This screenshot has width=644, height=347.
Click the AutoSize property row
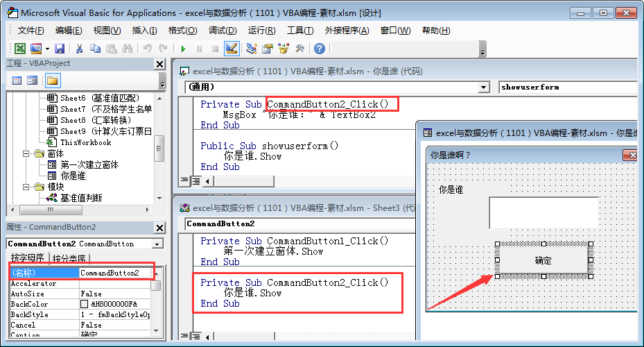point(80,294)
